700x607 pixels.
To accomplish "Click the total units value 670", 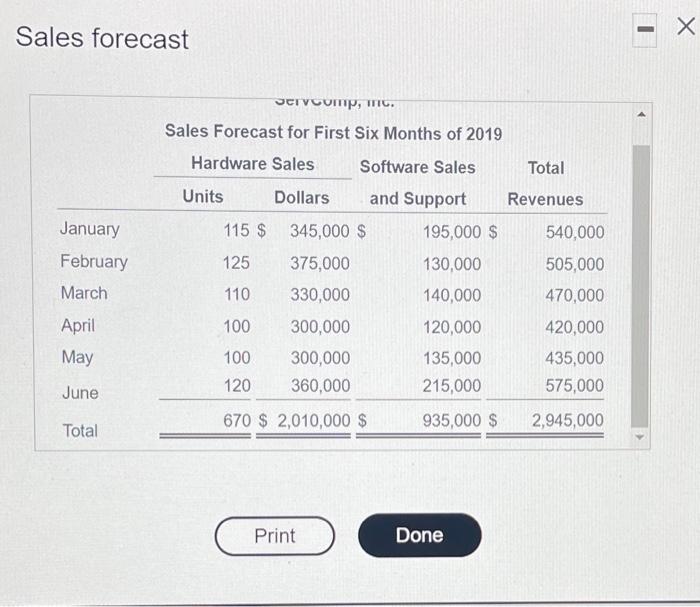I will pyautogui.click(x=237, y=420).
